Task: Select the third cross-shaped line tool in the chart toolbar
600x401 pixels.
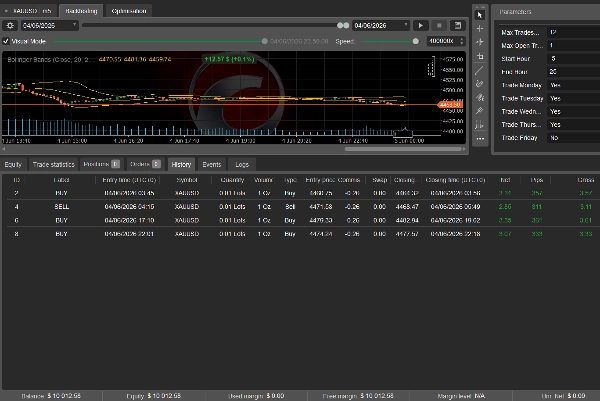Action: [479, 42]
